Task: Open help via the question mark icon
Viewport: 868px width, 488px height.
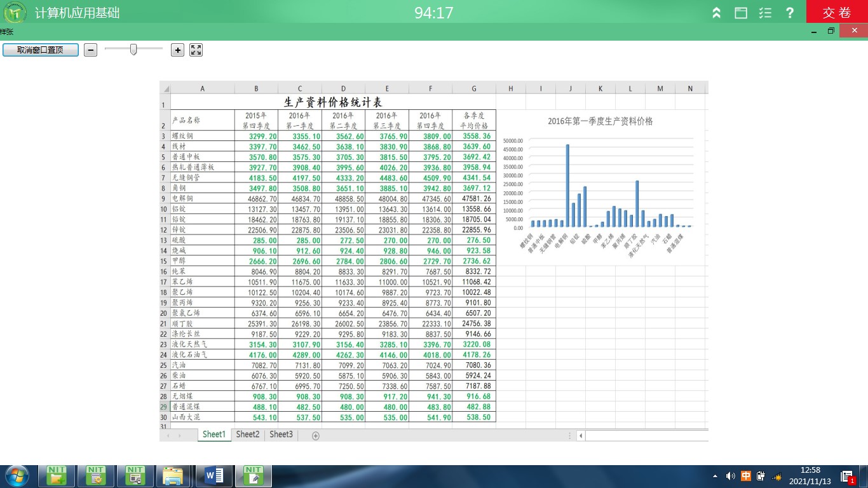Action: [790, 13]
